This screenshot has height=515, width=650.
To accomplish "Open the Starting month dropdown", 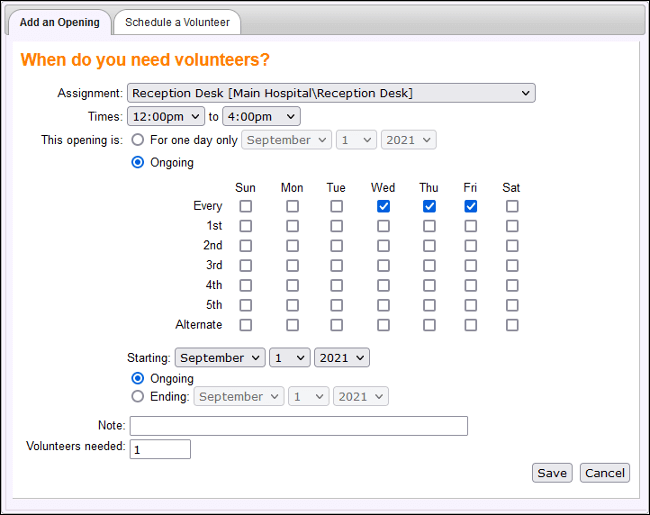I will pos(220,357).
